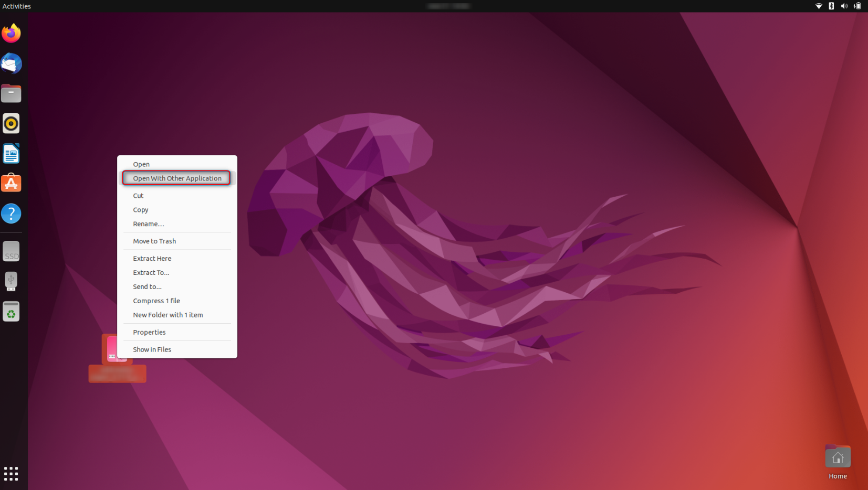Viewport: 868px width, 490px height.
Task: Click Rename… in the context menu
Action: pyautogui.click(x=149, y=224)
